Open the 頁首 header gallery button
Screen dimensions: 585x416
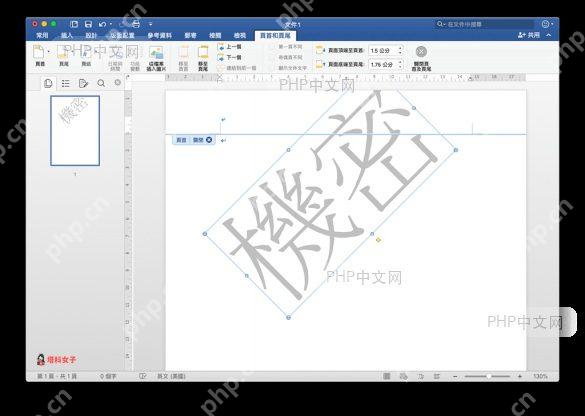tap(40, 56)
